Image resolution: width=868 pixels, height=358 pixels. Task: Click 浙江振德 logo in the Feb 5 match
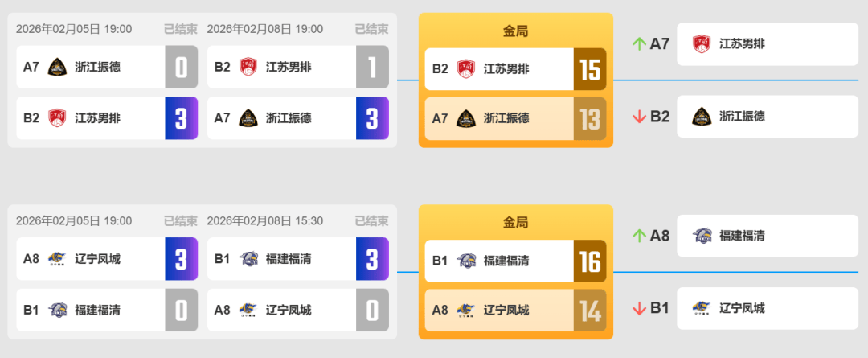pyautogui.click(x=56, y=67)
